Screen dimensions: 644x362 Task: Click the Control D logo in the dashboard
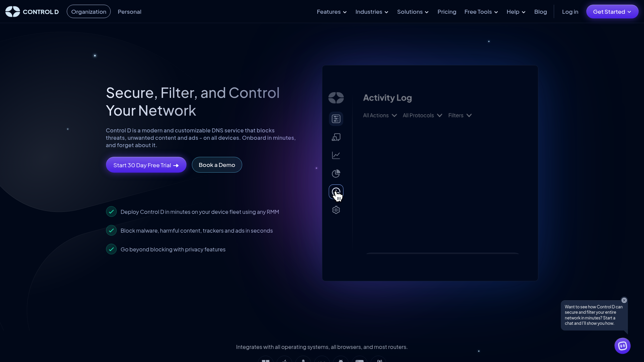click(x=336, y=98)
